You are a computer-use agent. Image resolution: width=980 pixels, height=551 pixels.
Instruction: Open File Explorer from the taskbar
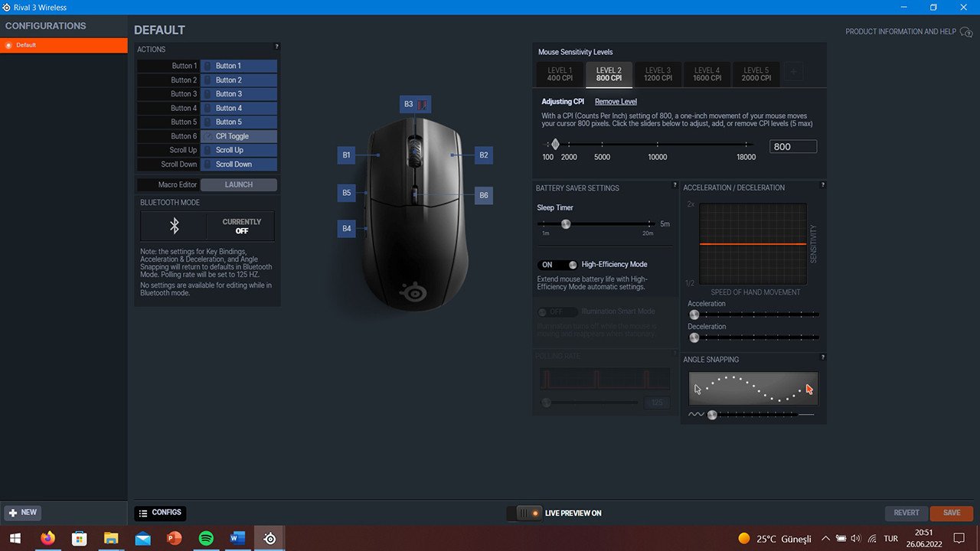pos(111,538)
